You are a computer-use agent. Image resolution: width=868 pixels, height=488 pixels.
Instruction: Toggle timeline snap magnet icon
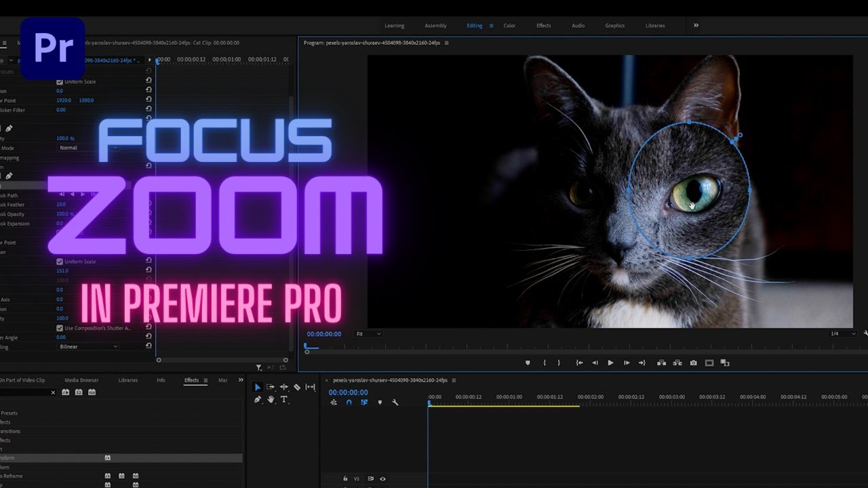(349, 402)
